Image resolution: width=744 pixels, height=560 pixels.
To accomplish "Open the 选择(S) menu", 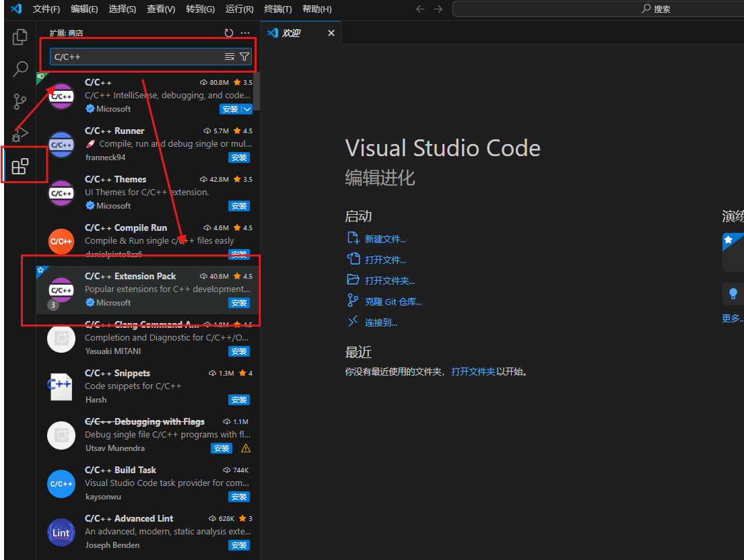I will (123, 9).
